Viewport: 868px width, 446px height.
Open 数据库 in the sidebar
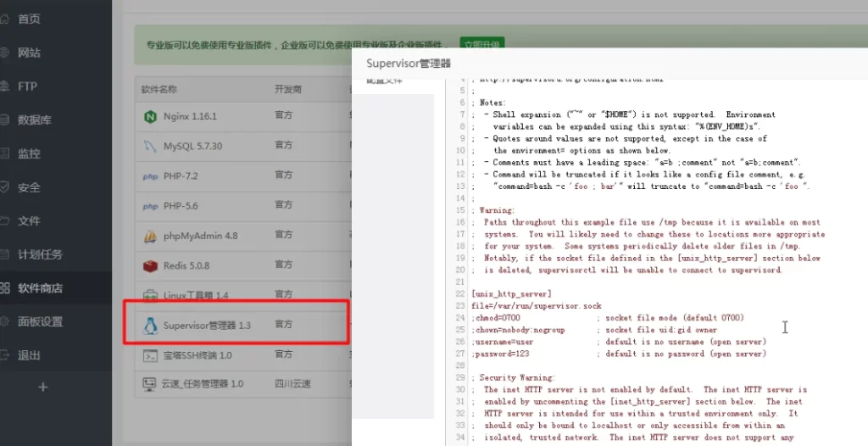coord(34,120)
